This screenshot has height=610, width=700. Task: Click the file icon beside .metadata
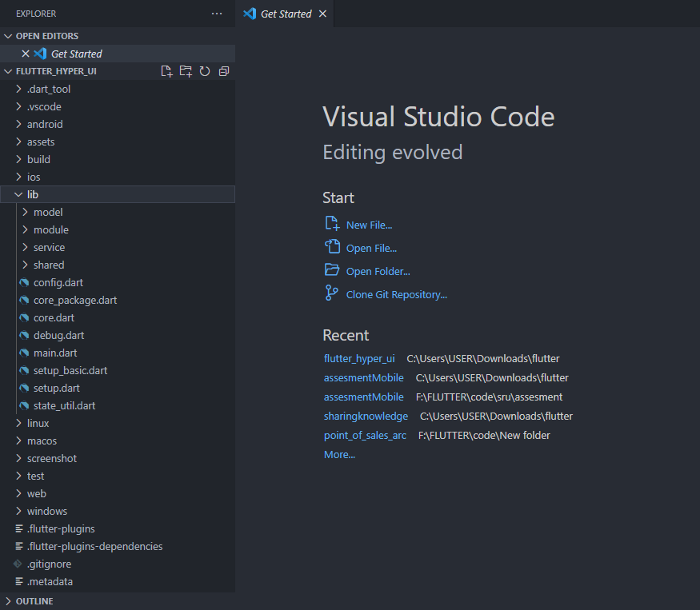click(19, 581)
